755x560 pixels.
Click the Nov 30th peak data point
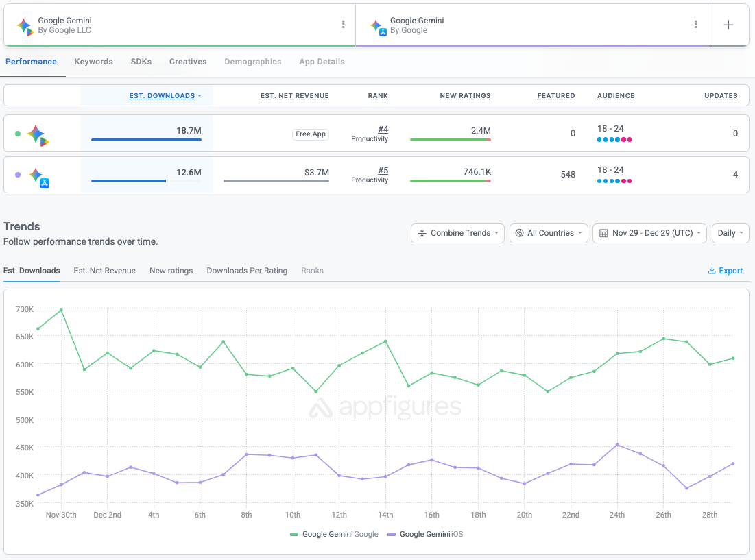[x=61, y=310]
